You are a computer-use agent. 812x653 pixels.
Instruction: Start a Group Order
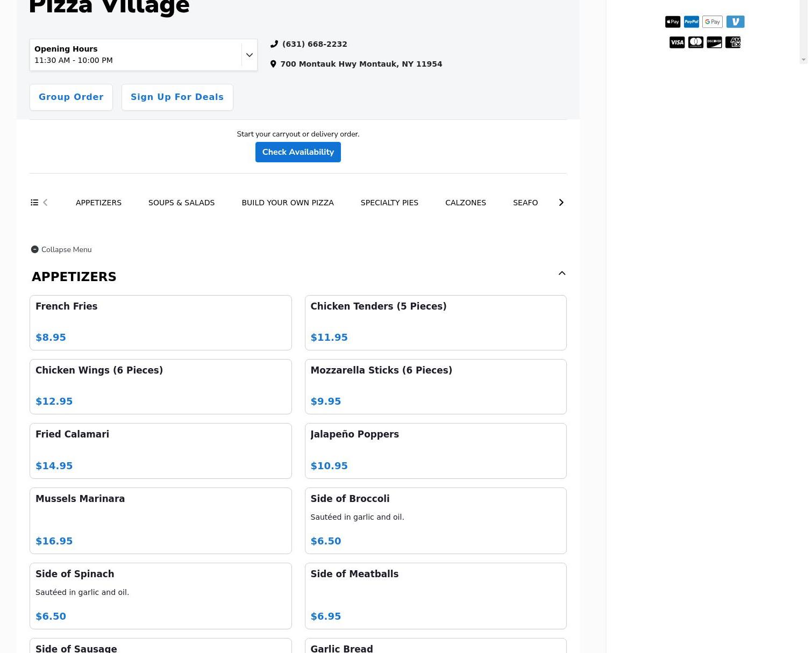click(x=71, y=97)
